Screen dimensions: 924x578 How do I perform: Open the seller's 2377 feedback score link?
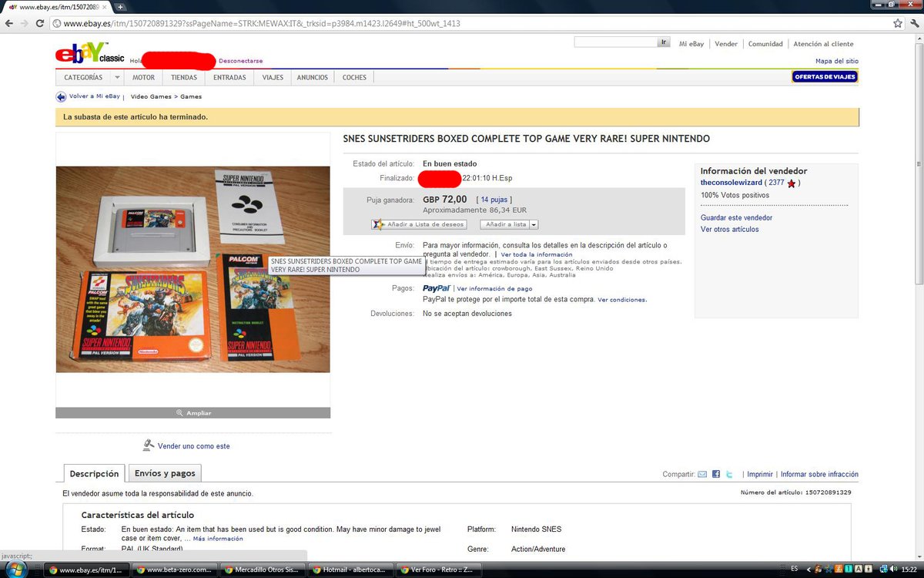776,183
